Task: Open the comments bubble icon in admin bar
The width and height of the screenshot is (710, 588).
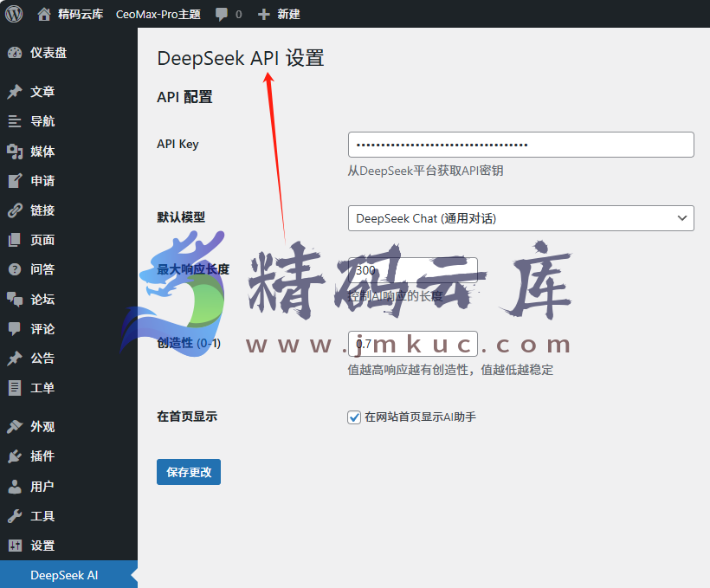Action: [x=222, y=14]
